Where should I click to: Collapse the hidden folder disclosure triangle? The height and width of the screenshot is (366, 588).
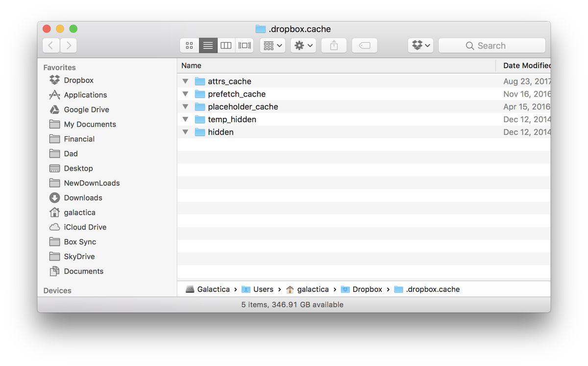click(185, 132)
